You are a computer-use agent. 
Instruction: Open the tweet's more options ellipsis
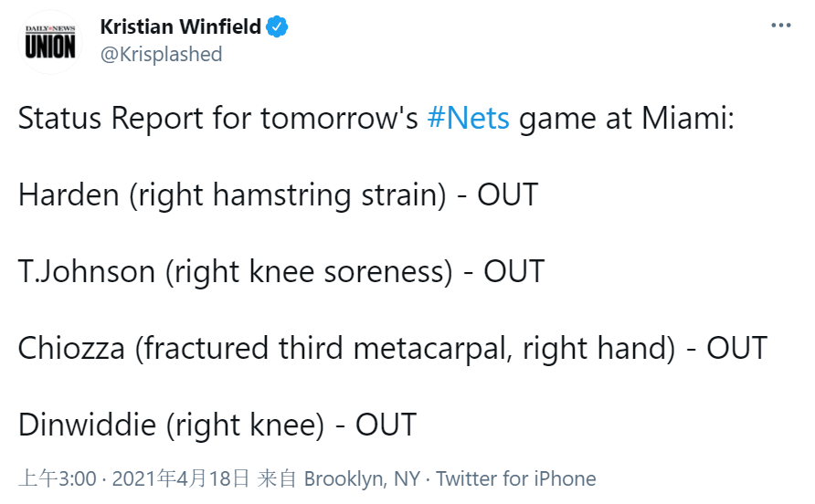(x=780, y=25)
